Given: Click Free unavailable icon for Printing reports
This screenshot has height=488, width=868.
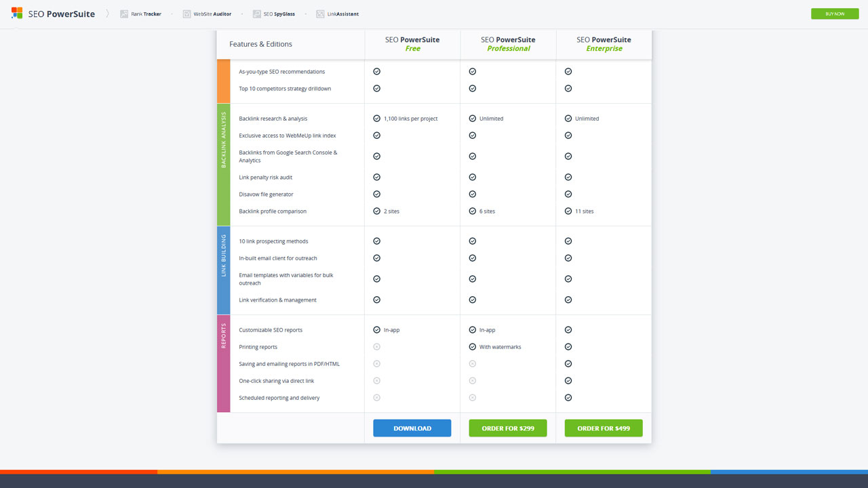Looking at the screenshot, I should pos(377,346).
